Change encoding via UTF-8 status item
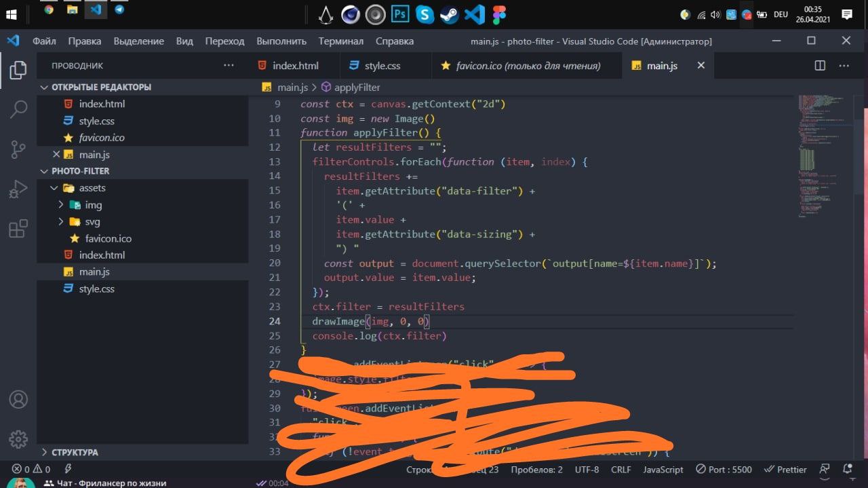Image resolution: width=868 pixels, height=488 pixels. (587, 469)
